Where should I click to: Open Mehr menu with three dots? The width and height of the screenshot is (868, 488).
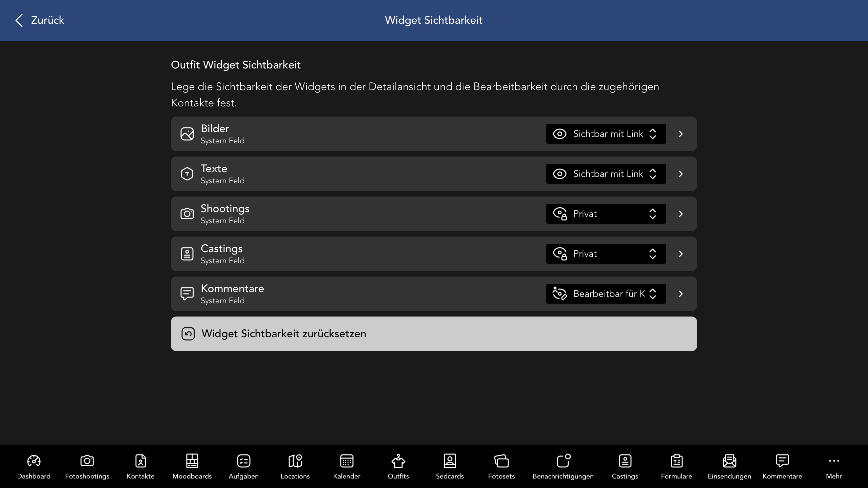point(834,467)
